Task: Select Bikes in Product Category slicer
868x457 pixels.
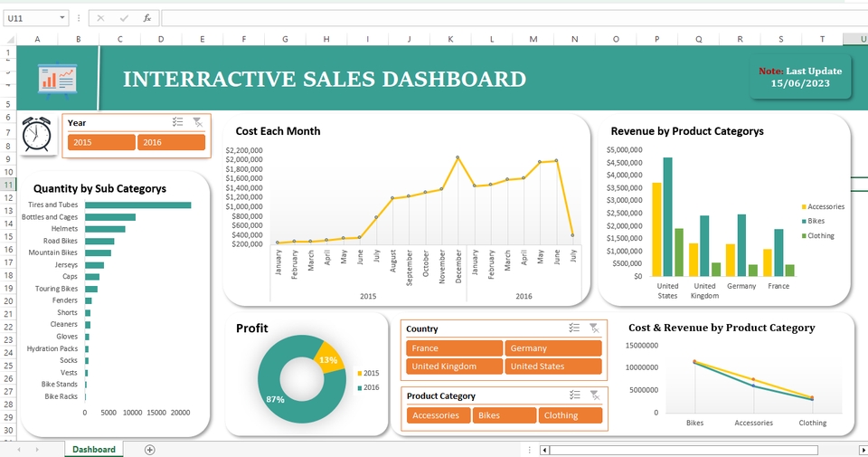Action: point(505,415)
